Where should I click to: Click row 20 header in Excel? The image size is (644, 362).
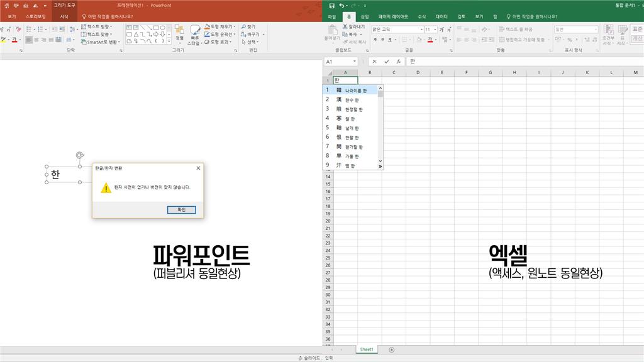click(328, 221)
